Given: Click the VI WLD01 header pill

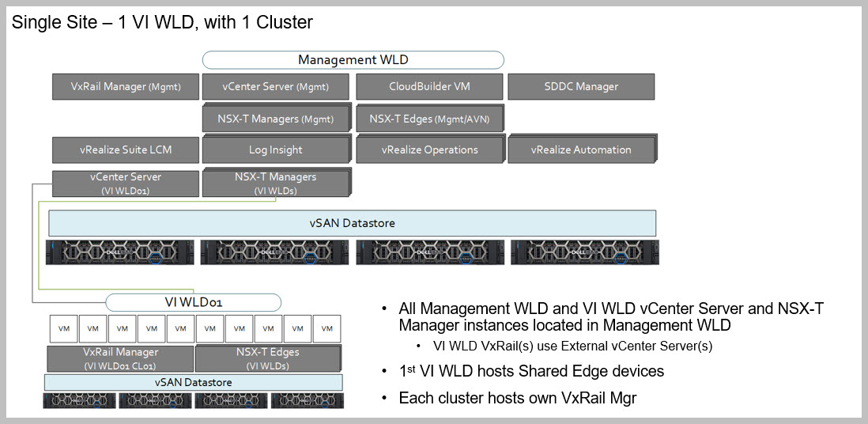Looking at the screenshot, I should [x=193, y=302].
